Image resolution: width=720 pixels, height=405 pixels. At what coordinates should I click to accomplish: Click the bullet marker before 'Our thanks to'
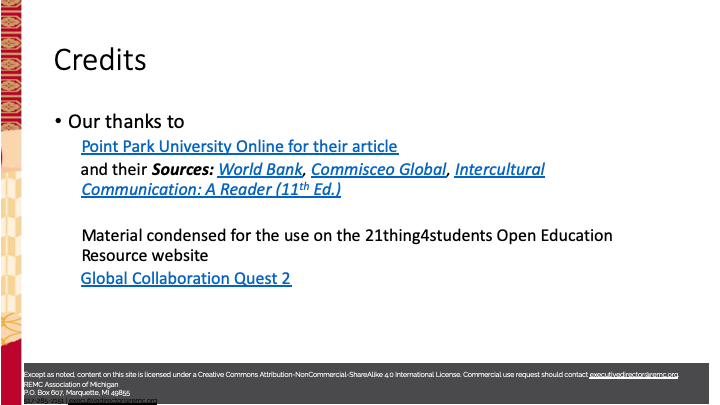(x=58, y=122)
